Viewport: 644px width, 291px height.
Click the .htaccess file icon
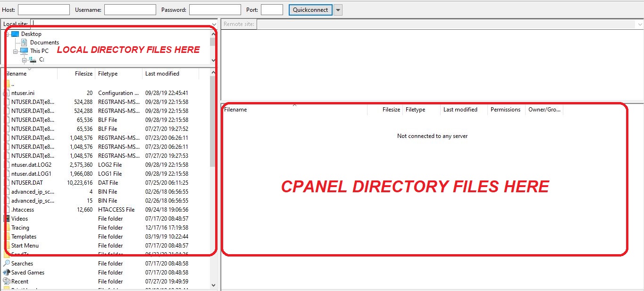(7, 210)
